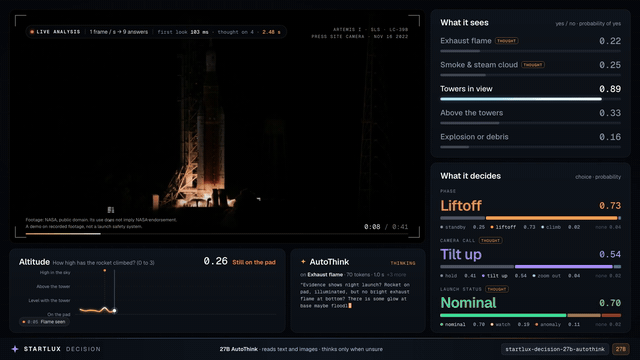The width and height of the screenshot is (640, 360).
Task: Click the Explosion or debris probability bar
Action: (x=530, y=147)
